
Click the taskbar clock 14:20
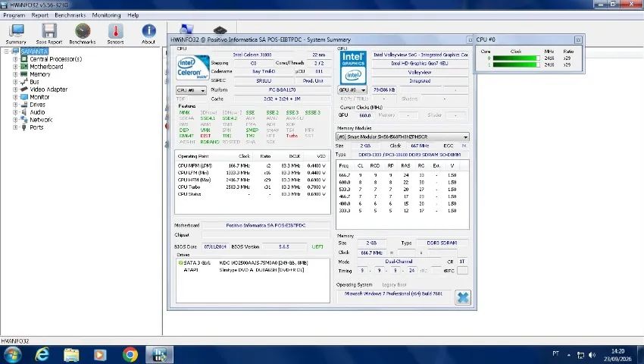pos(617,351)
